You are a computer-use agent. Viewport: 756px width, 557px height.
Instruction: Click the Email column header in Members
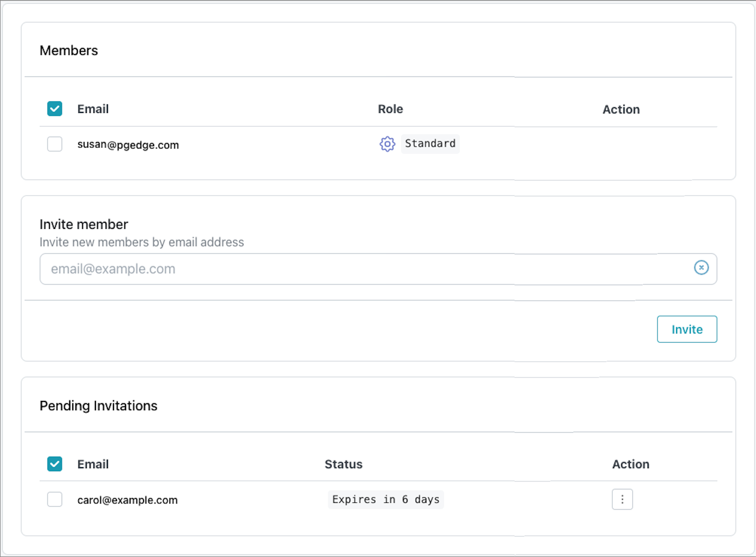click(93, 108)
